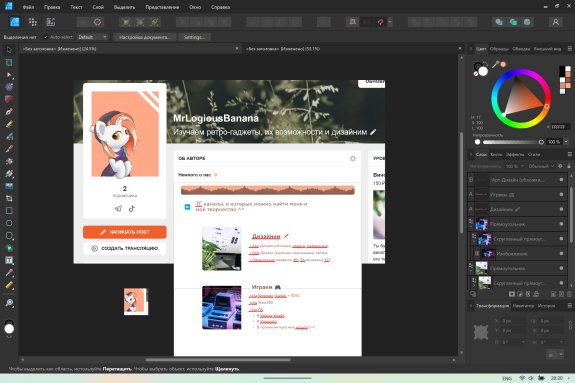The height and width of the screenshot is (383, 575).
Task: Click the transform anchor point selector
Action: (x=481, y=332)
